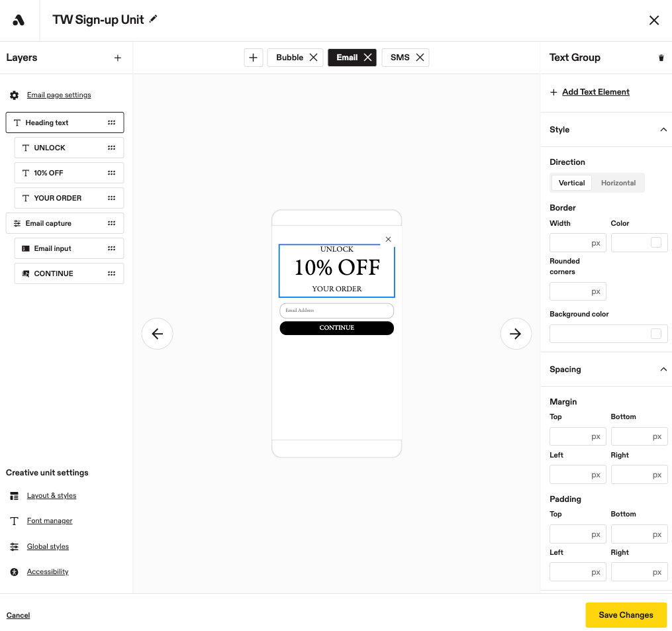The image size is (672, 631).
Task: Click the Padding Top field
Action: [578, 534]
